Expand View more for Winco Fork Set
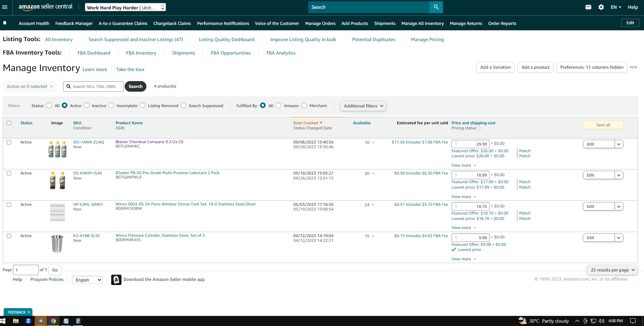644x326 pixels. [464, 228]
